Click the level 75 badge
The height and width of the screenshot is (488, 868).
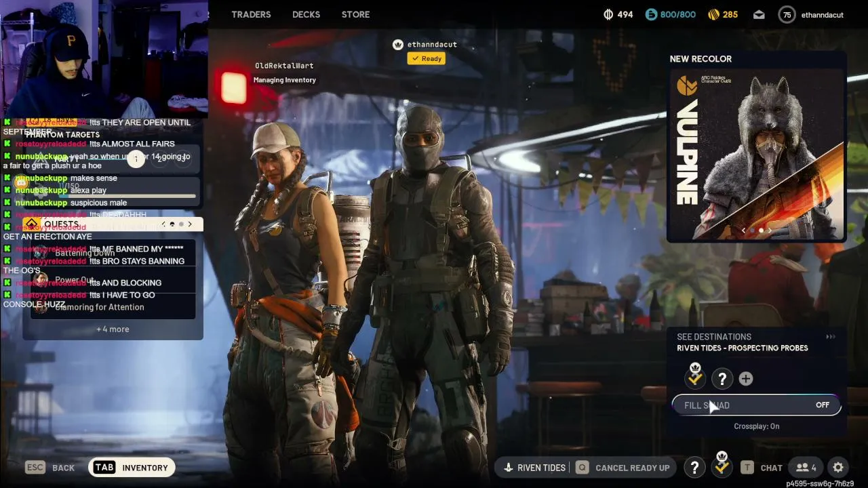coord(787,15)
